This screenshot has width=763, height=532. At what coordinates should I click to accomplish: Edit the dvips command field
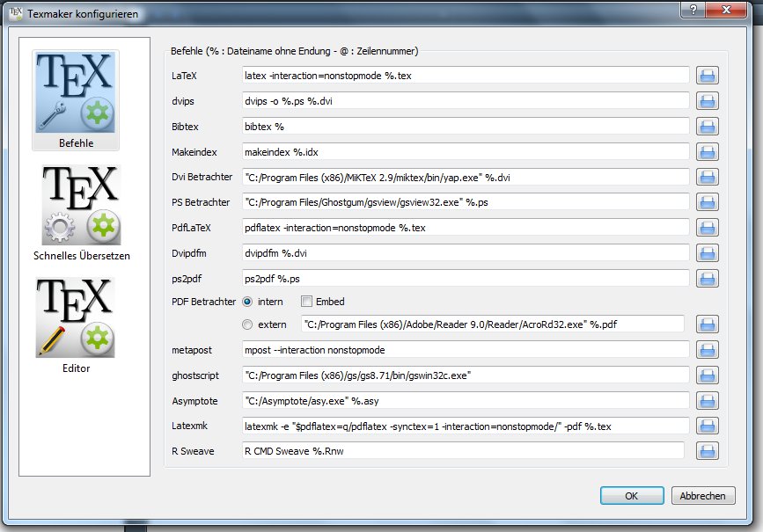pyautogui.click(x=466, y=101)
